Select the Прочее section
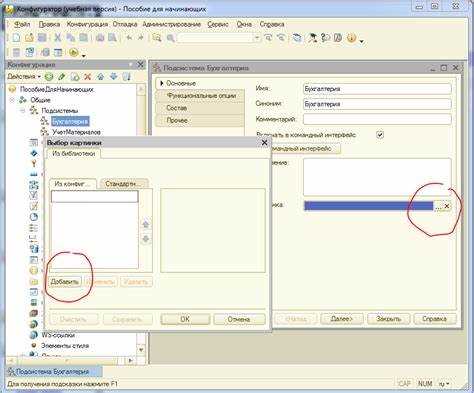 201,120
